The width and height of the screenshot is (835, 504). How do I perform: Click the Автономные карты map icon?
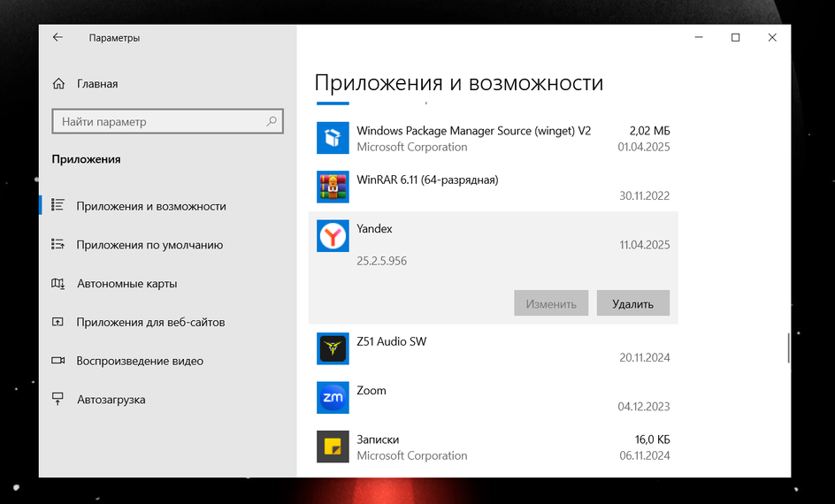[x=57, y=283]
